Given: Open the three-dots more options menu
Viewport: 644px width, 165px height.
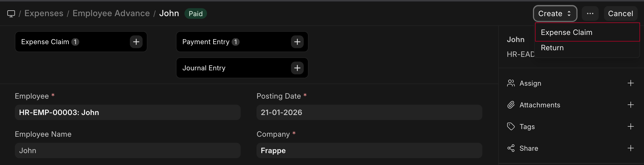Looking at the screenshot, I should [590, 13].
